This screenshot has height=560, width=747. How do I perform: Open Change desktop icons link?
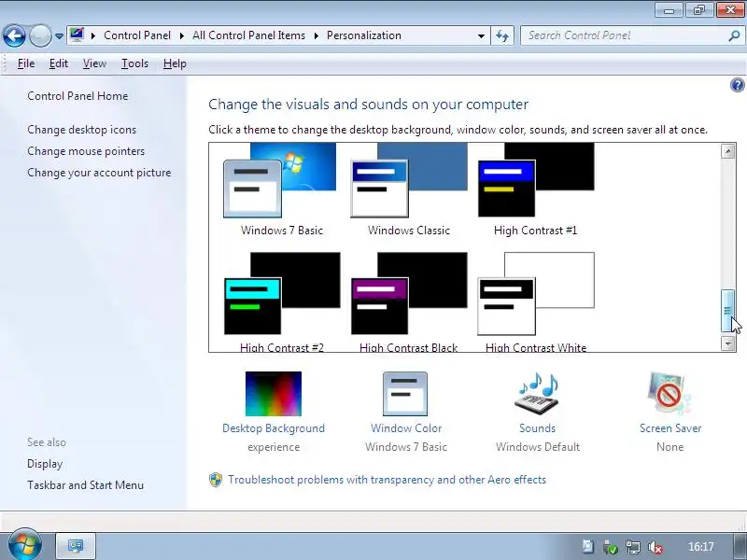coord(81,130)
